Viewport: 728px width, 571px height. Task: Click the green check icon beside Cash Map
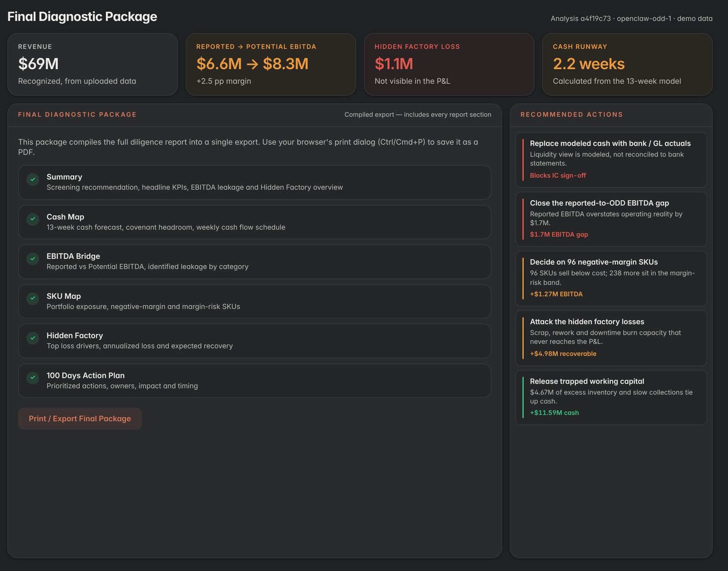pos(33,219)
